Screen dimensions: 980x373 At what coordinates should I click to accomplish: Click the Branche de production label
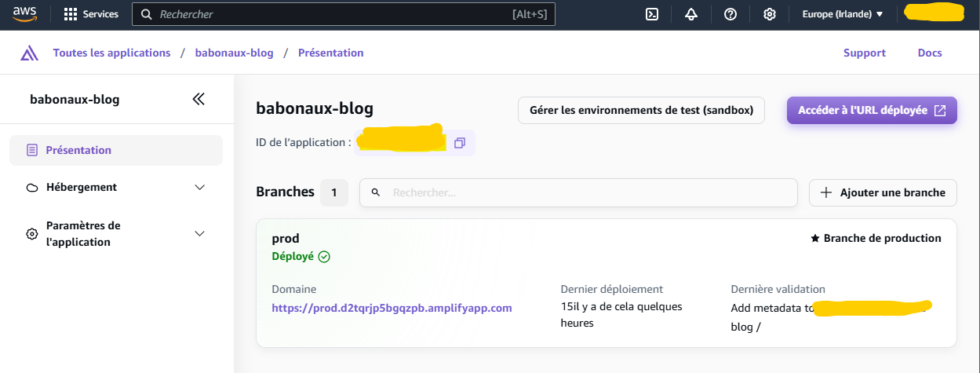882,238
